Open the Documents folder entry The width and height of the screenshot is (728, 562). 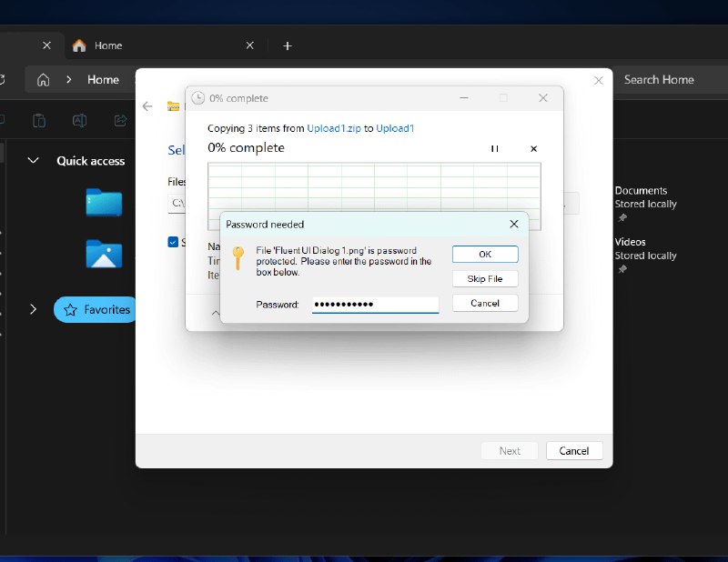tap(645, 197)
